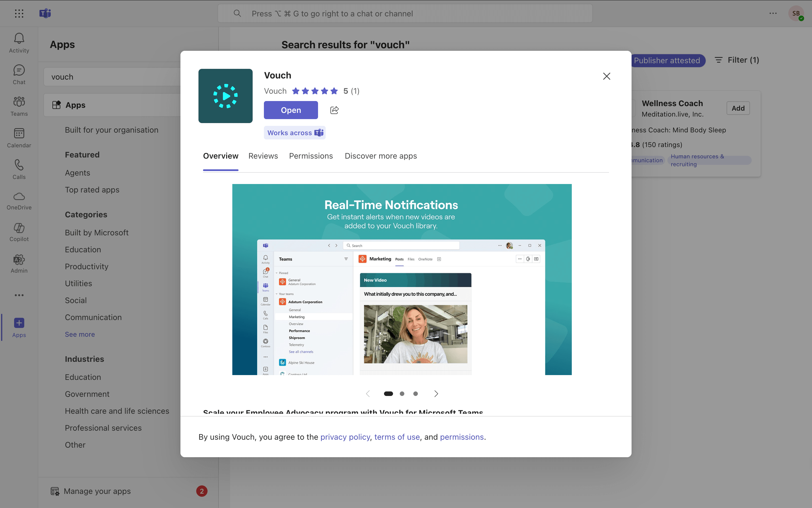Show more apps ellipsis in sidebar

click(x=19, y=295)
